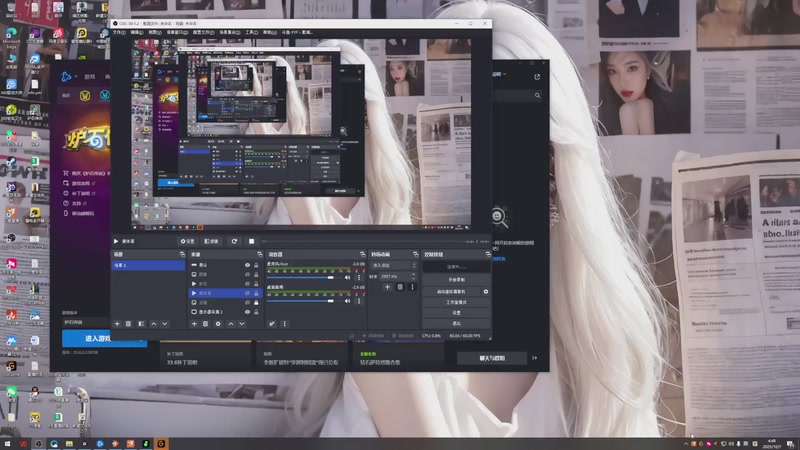Viewport: 800px width, 450px height.
Task: Open 编辑 menu in OBS
Action: (137, 32)
